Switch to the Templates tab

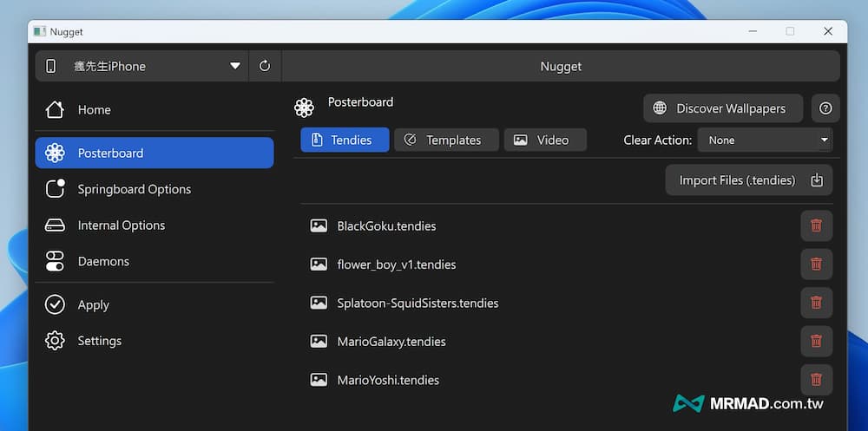tap(446, 140)
